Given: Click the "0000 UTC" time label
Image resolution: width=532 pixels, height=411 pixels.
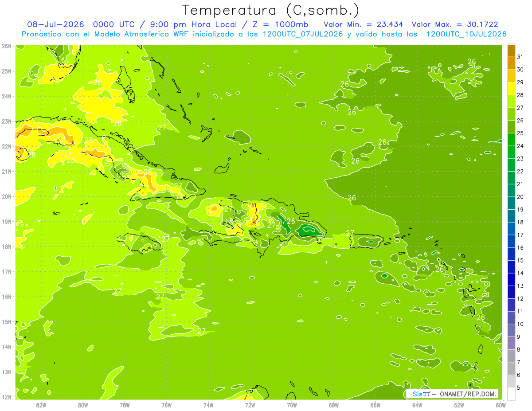Looking at the screenshot, I should click(x=115, y=24).
